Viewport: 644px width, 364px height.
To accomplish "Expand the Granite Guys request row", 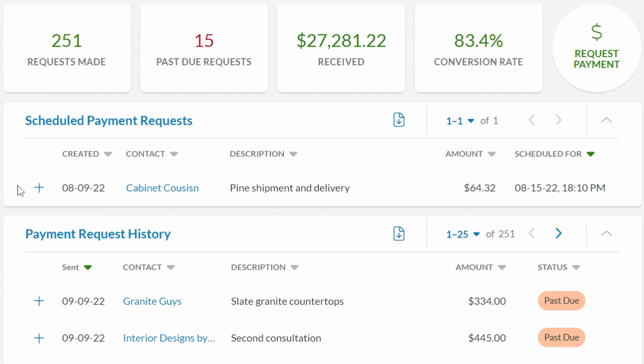I will pos(38,301).
